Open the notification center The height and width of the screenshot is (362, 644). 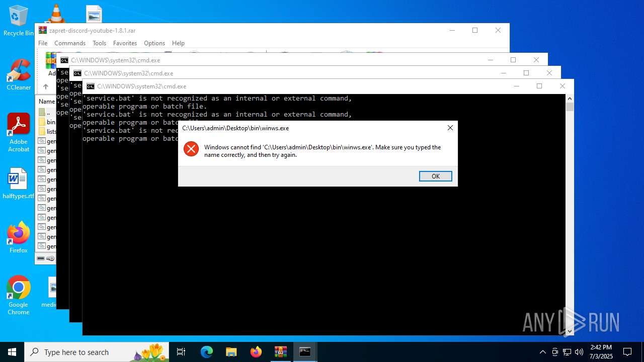coord(627,352)
